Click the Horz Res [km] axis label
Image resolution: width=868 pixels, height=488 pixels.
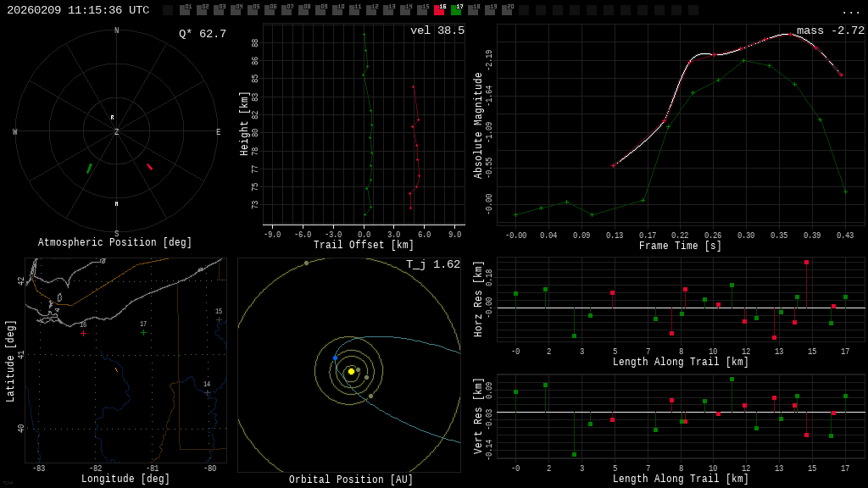click(x=478, y=299)
